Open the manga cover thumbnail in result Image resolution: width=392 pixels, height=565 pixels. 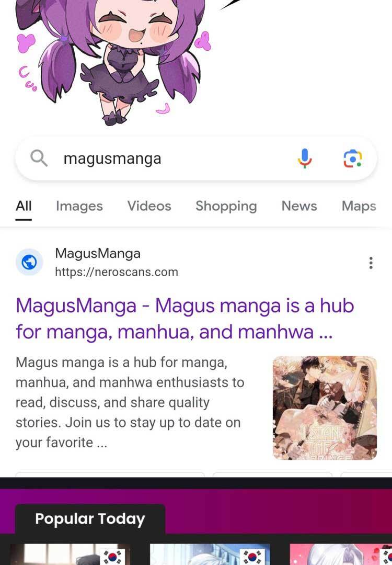click(325, 408)
